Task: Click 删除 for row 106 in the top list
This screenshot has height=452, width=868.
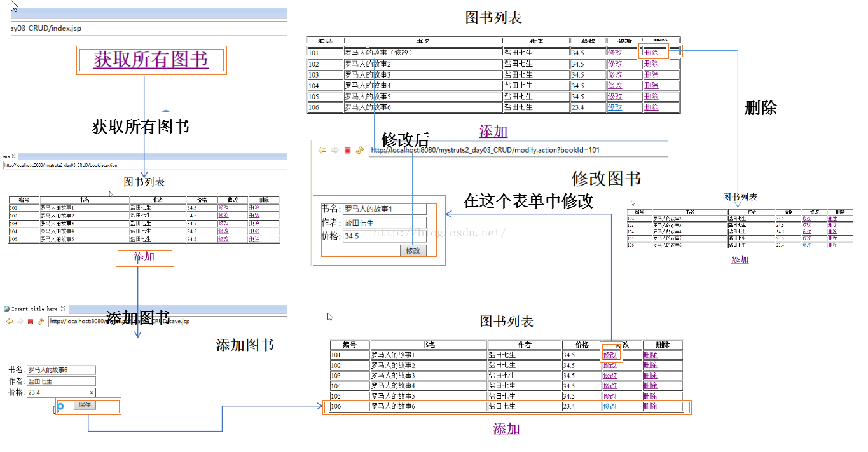Action: [651, 107]
